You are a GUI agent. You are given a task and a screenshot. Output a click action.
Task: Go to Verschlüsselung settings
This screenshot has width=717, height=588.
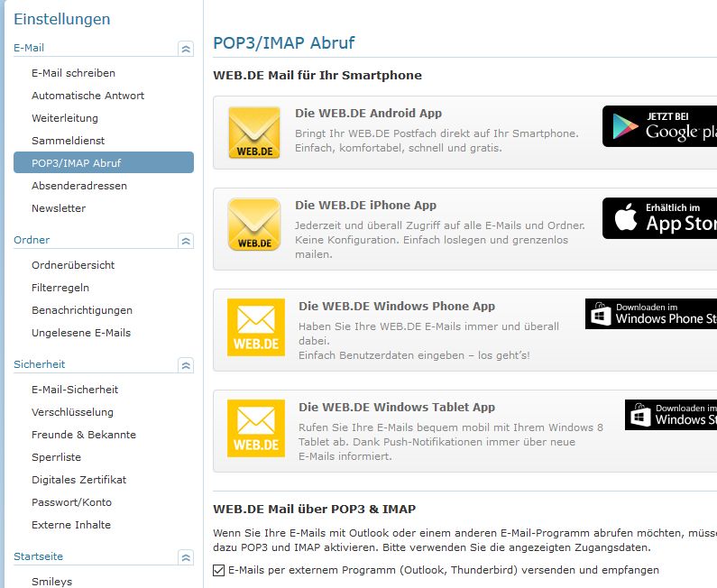(72, 412)
